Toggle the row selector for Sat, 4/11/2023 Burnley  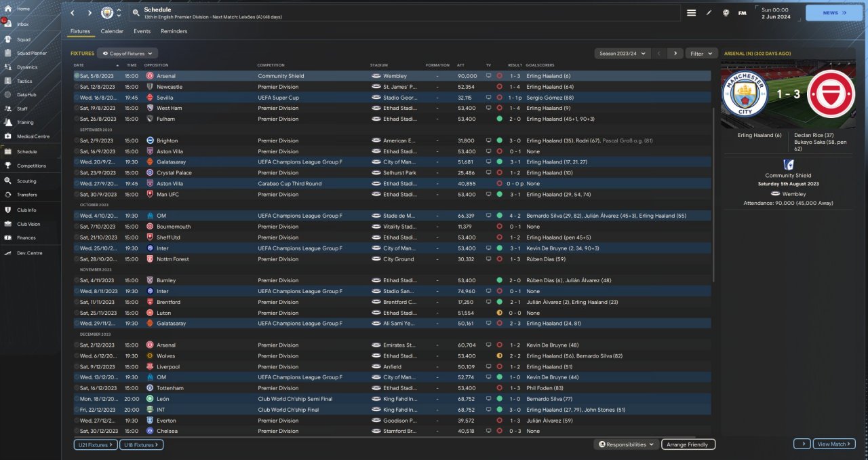coord(77,280)
